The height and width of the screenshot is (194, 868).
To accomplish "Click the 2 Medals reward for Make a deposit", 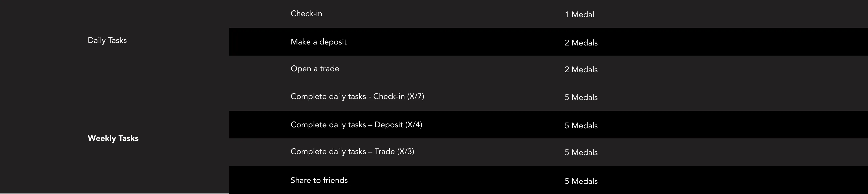I will click(x=581, y=43).
